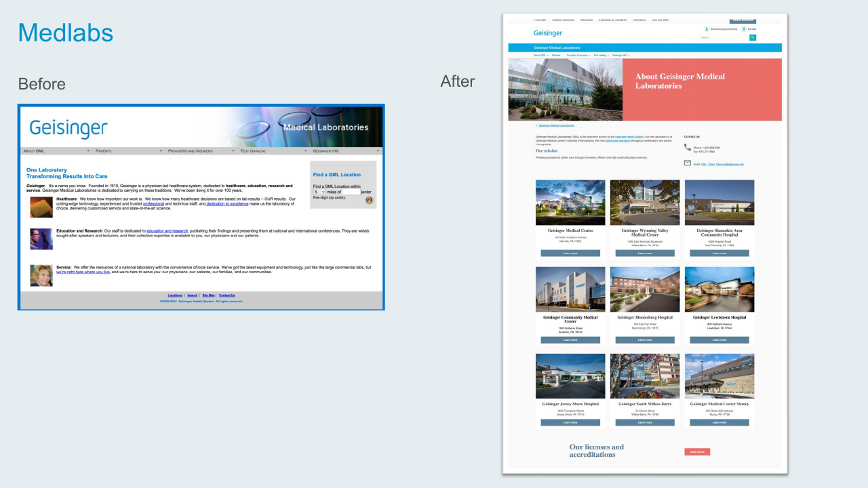Follow the Geisinger Health System inline link
This screenshot has width=868, height=488.
click(x=629, y=137)
